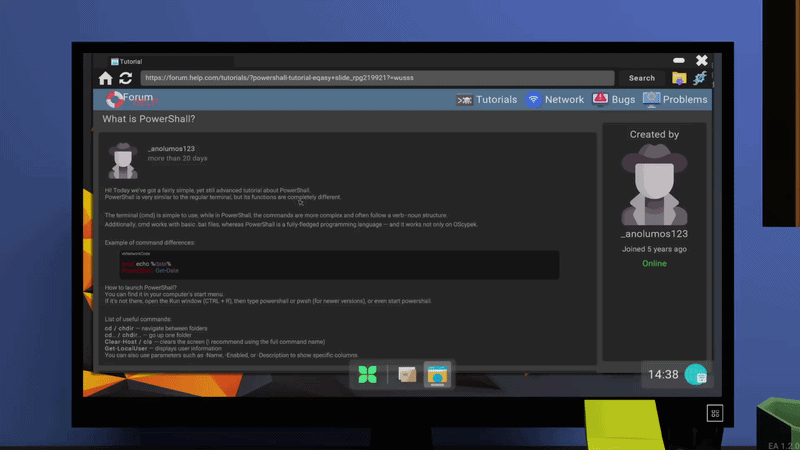Click the Forum HELP lifebuoy logo
Viewport: 800px width, 450px height.
pyautogui.click(x=114, y=99)
